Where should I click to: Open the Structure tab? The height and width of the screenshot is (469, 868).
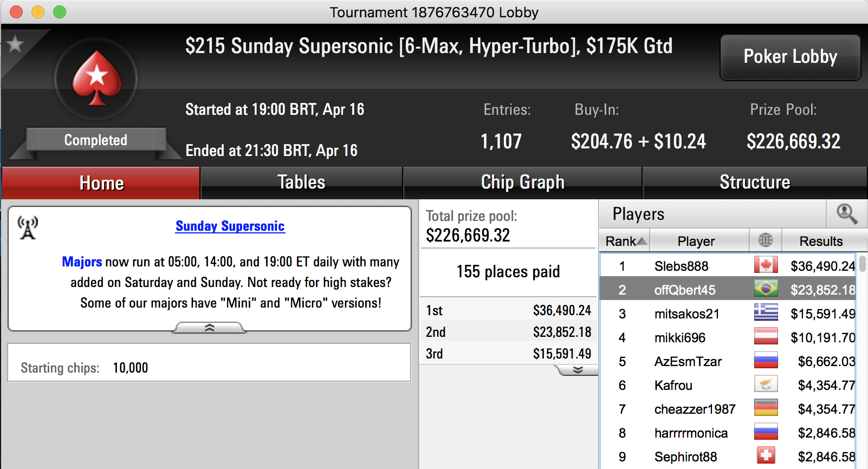pos(754,183)
